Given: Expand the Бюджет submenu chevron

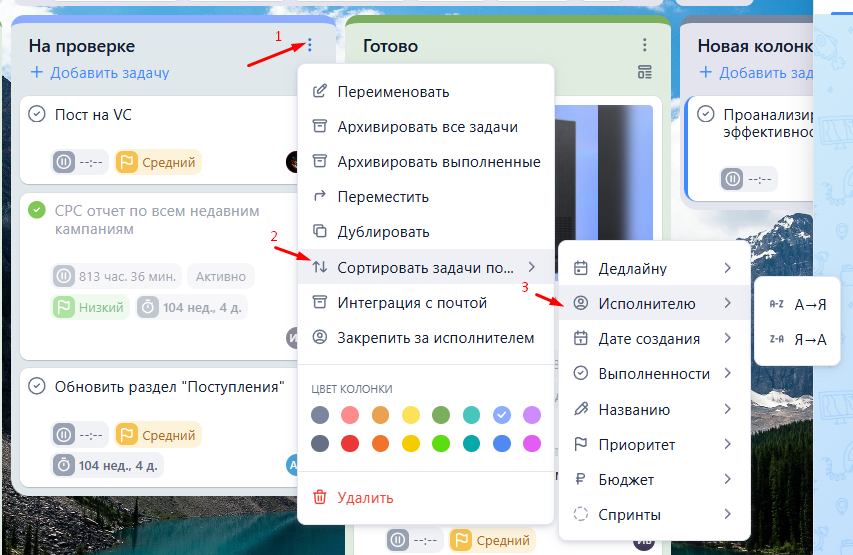Looking at the screenshot, I should (x=727, y=479).
